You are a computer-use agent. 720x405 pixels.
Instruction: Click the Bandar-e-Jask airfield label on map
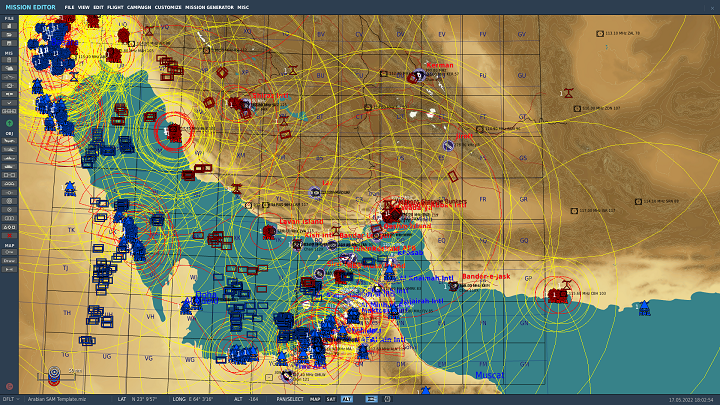[485, 276]
